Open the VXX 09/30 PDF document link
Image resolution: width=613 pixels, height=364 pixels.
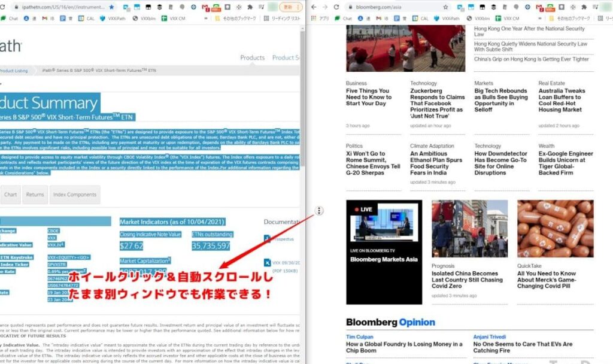click(x=286, y=263)
